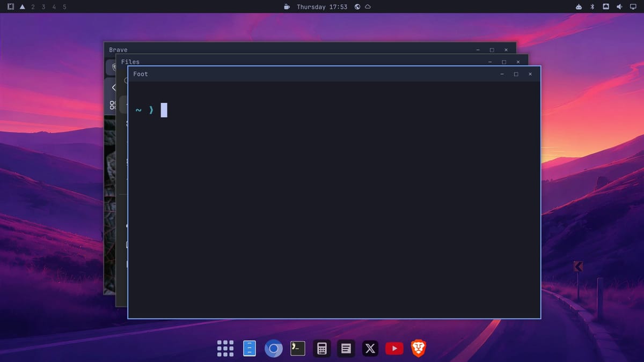Maximize the Files window
This screenshot has width=644, height=362.
[x=503, y=62]
